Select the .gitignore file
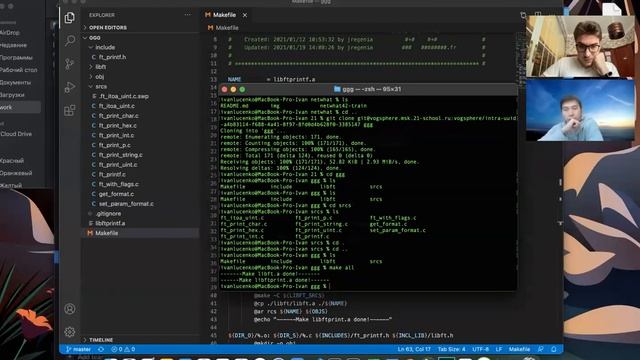 click(x=108, y=213)
